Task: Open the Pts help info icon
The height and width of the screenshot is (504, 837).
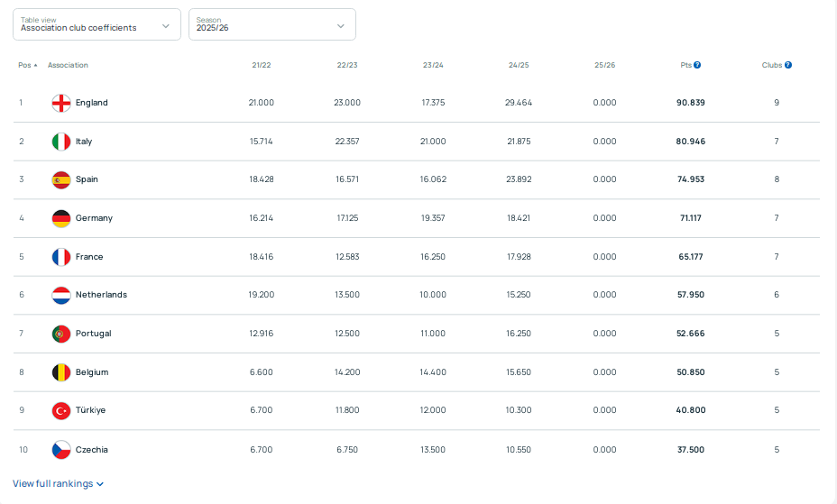Action: pos(697,65)
